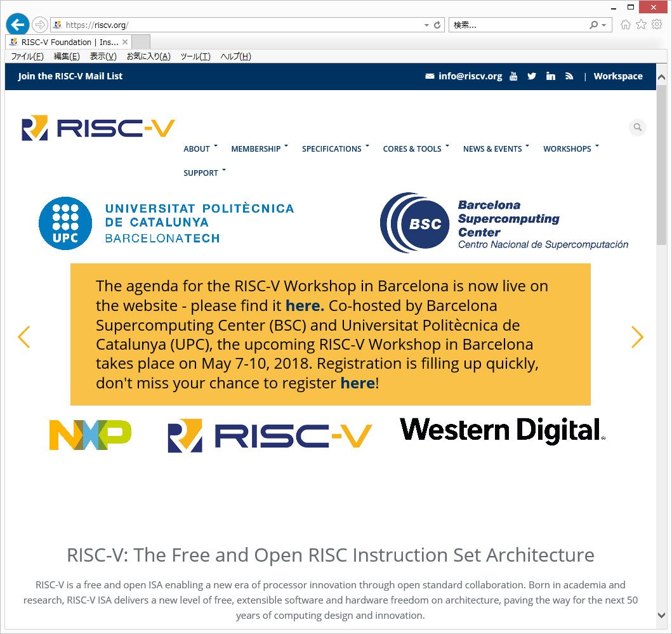Expand the WORKSHOPS menu

(571, 149)
